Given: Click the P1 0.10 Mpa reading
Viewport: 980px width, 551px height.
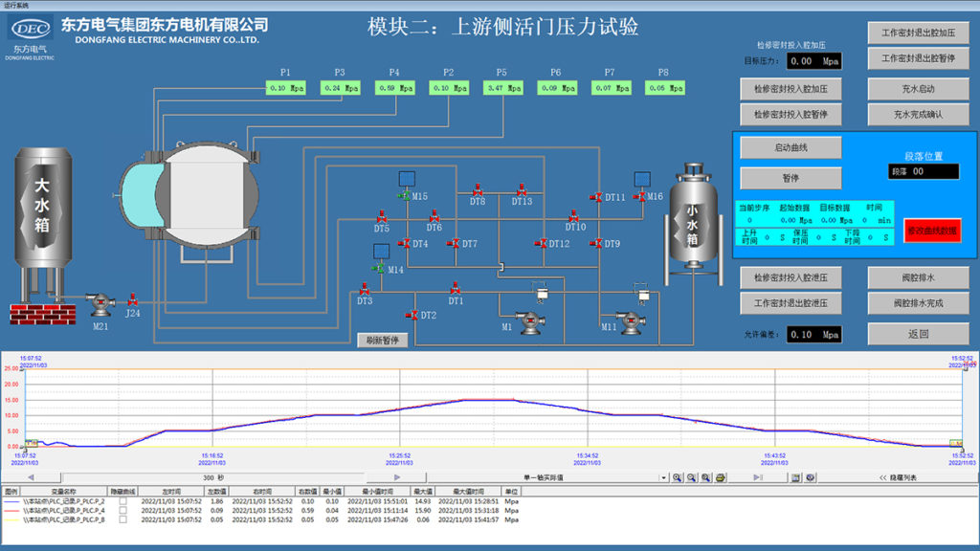Looking at the screenshot, I should click(286, 88).
